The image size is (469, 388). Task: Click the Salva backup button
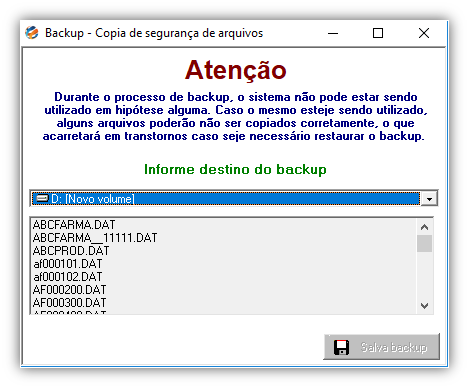tap(381, 347)
